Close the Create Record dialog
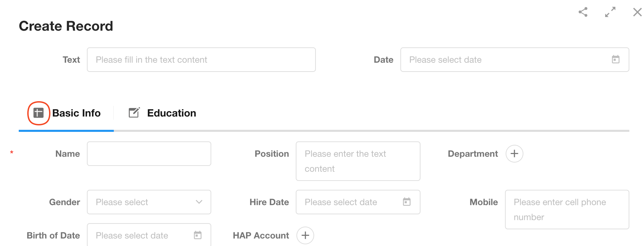The height and width of the screenshot is (246, 644). coord(637,12)
